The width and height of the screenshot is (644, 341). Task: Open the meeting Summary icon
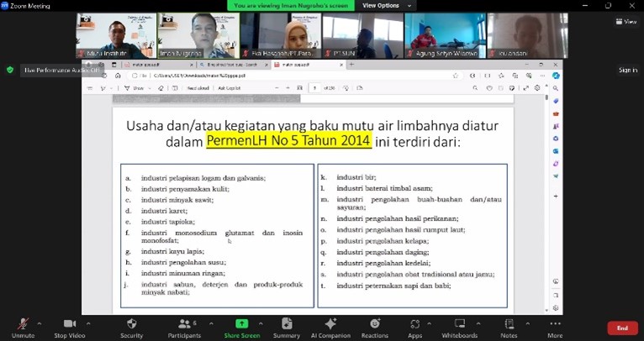click(x=287, y=324)
